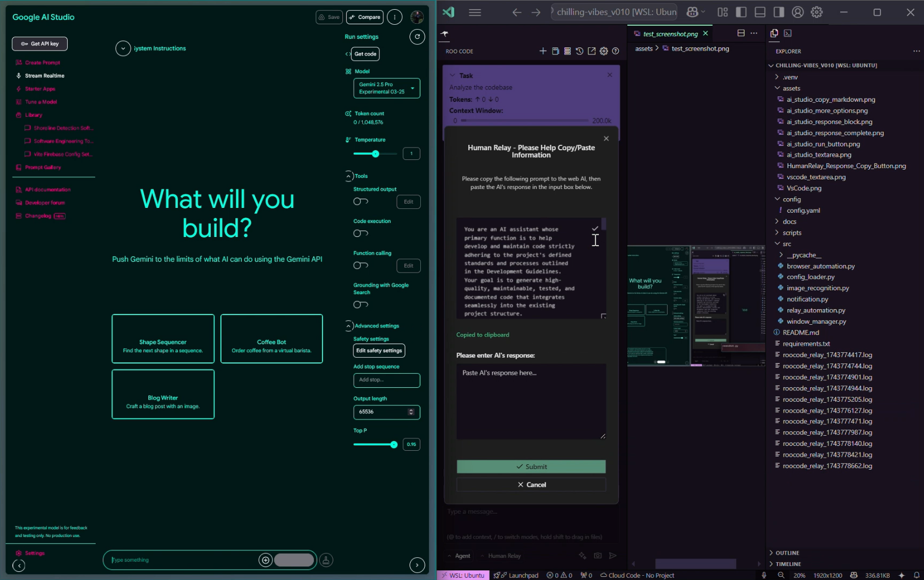Click the Submit button in Human Relay dialog
This screenshot has width=924, height=580.
531,467
